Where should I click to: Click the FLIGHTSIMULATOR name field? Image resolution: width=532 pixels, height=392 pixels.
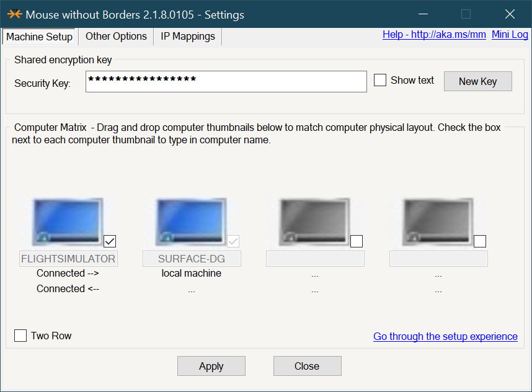(x=68, y=259)
